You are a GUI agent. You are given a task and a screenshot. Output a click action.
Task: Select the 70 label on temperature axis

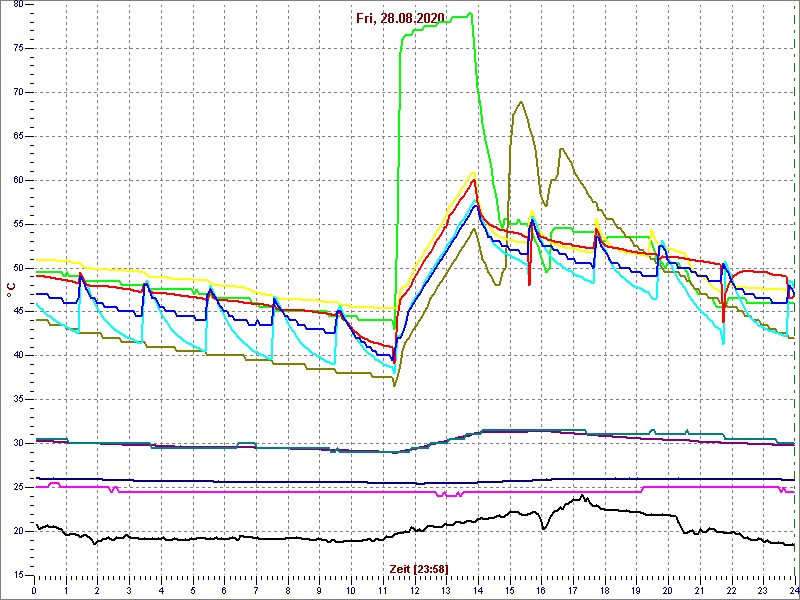pos(18,92)
